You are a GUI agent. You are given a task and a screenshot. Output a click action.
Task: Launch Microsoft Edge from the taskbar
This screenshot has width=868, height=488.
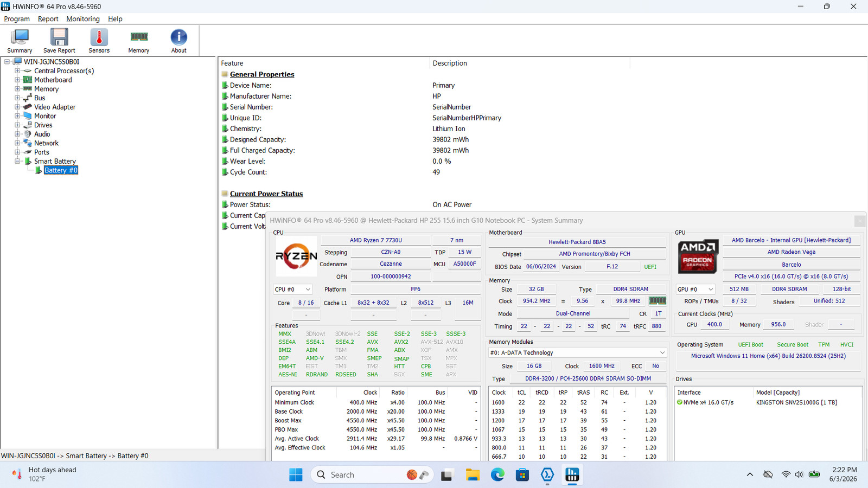click(x=497, y=475)
